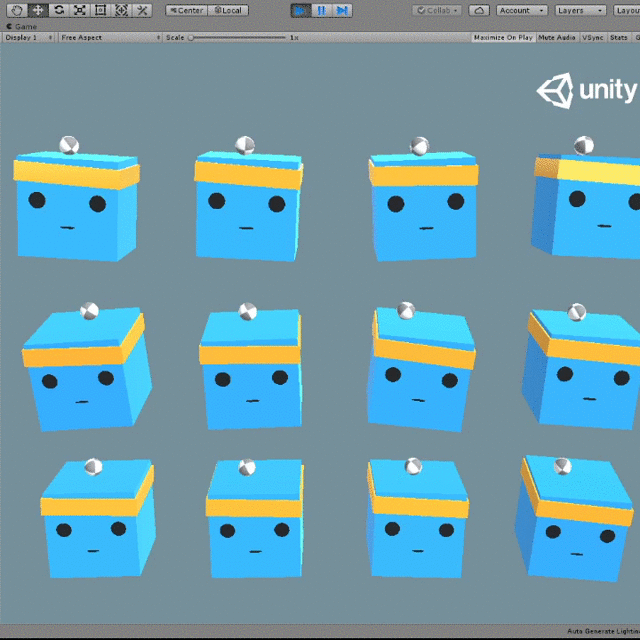Click the Auto Generate Lighting status text
This screenshot has height=640, width=640.
(603, 631)
